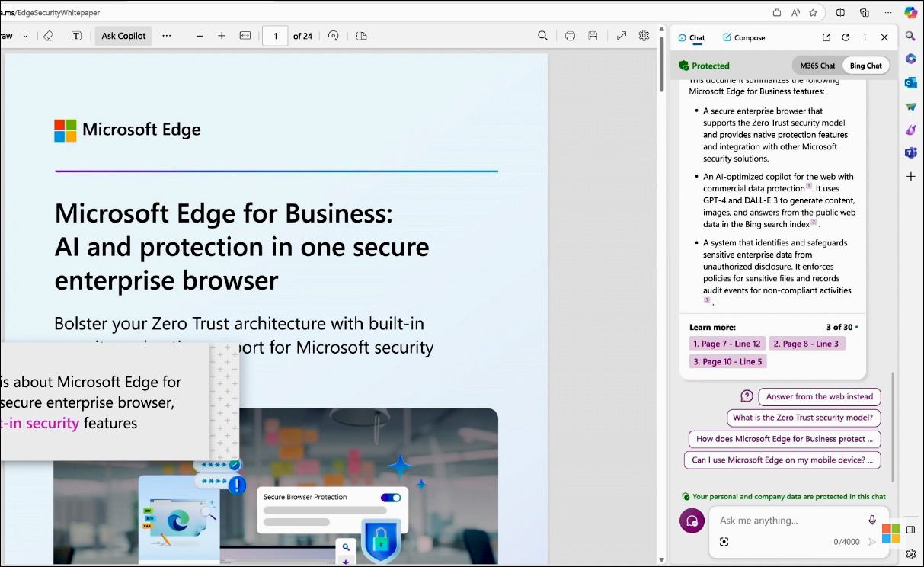Screen dimensions: 924x567
Task: Open find in PDF search
Action: pos(542,36)
